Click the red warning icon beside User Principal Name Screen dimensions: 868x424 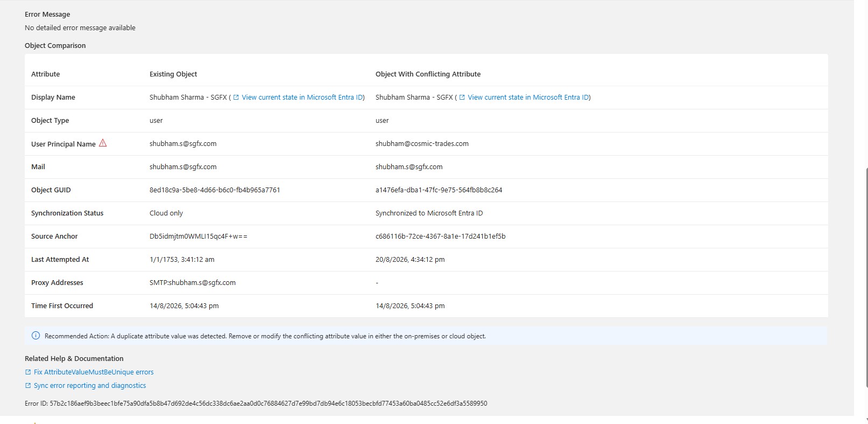click(103, 143)
